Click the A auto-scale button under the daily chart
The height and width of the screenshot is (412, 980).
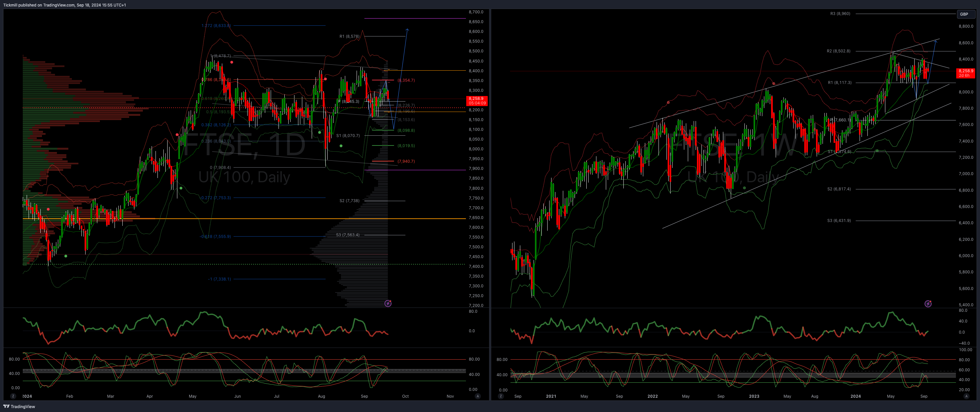[x=477, y=396]
